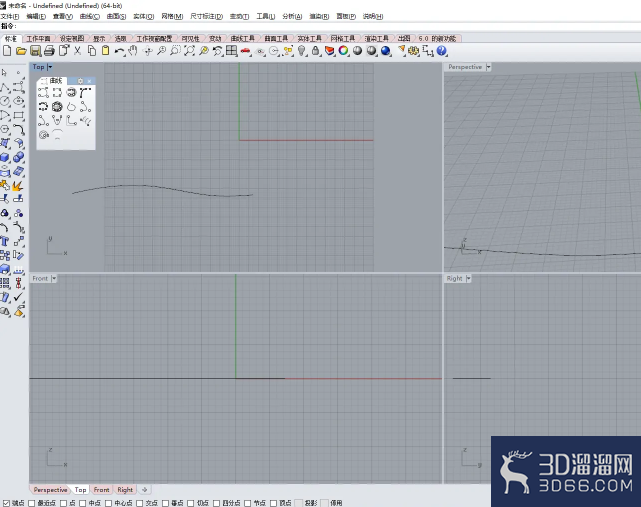Open a file using the folder icon

pos(21,51)
